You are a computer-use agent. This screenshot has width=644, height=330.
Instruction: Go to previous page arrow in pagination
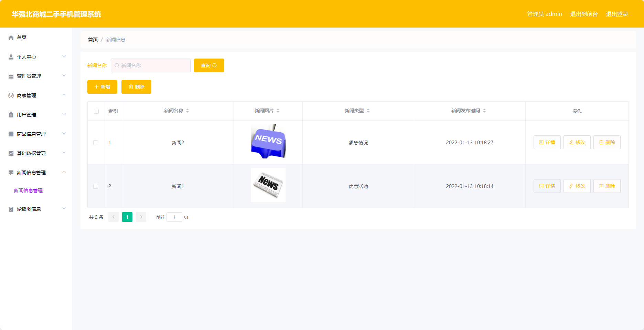114,217
